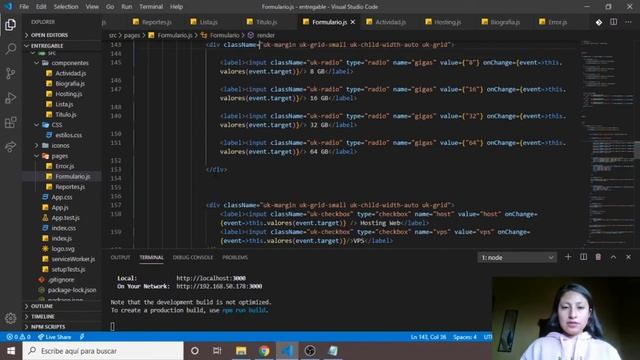This screenshot has height=360, width=640.
Task: Switch to PROBLEMS panel tab
Action: (235, 258)
